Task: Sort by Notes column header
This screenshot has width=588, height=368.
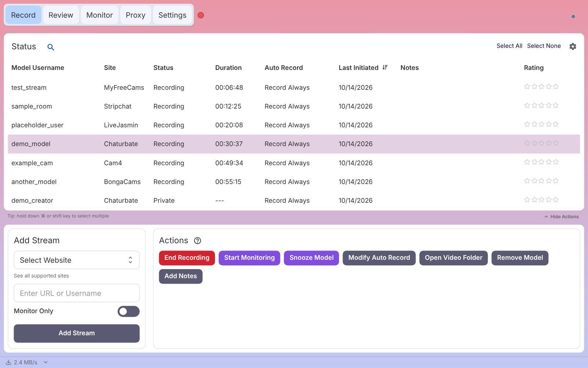Action: click(409, 68)
